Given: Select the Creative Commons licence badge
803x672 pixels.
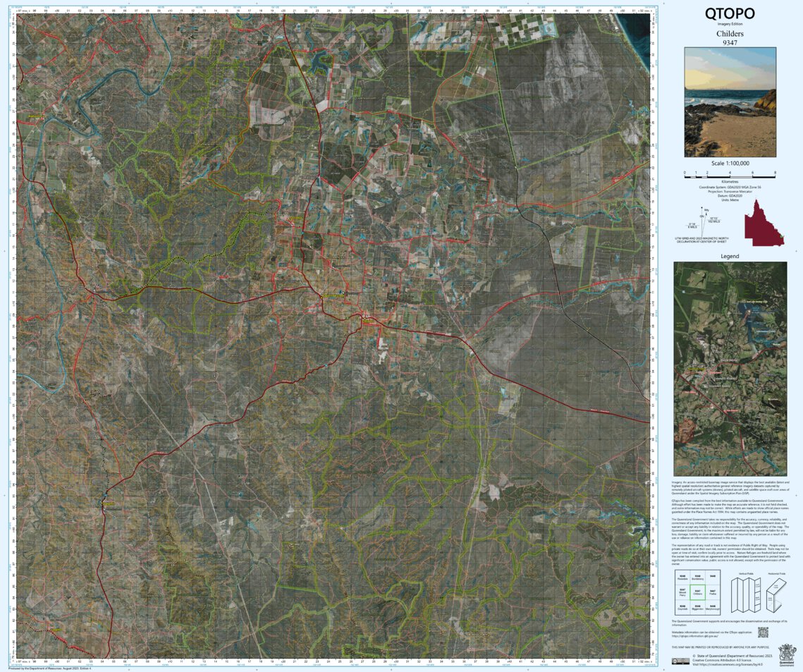Looking at the screenshot, I should tap(681, 660).
